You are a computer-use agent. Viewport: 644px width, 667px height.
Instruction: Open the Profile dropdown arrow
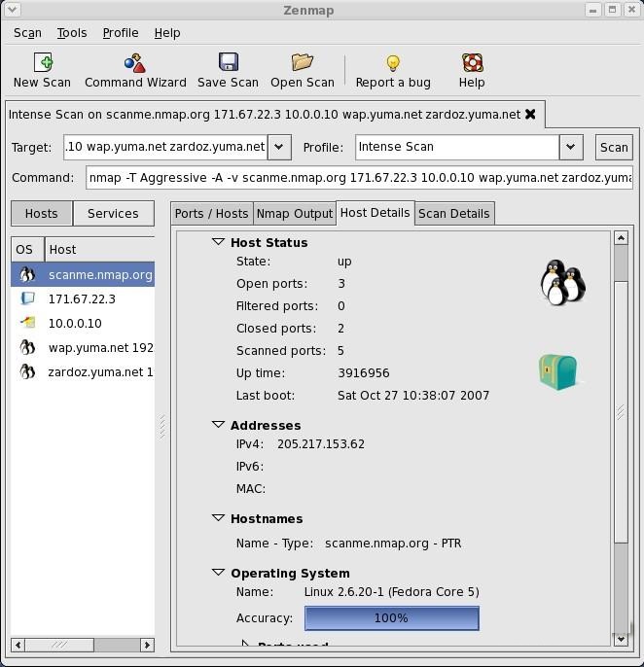[572, 147]
